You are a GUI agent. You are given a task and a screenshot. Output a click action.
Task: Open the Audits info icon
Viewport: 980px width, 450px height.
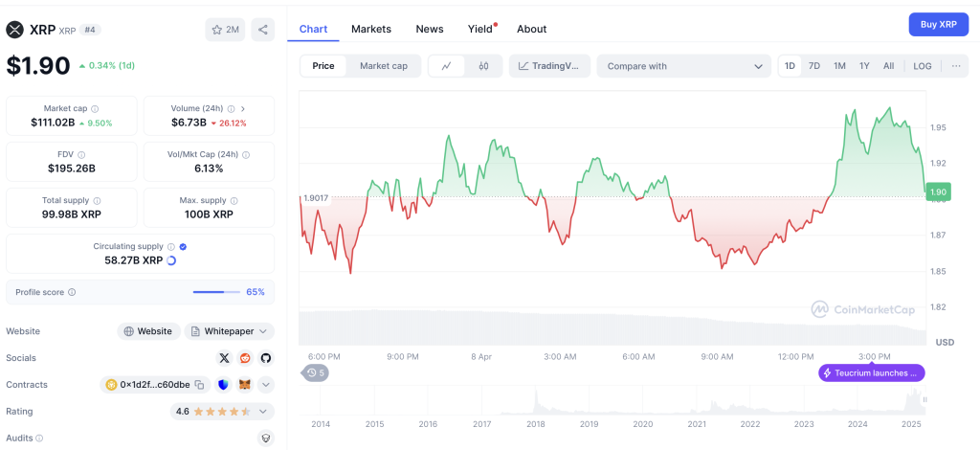click(x=39, y=439)
